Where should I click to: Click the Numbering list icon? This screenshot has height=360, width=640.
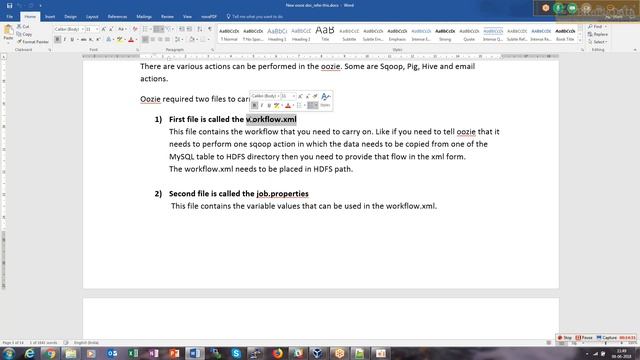coord(158,29)
